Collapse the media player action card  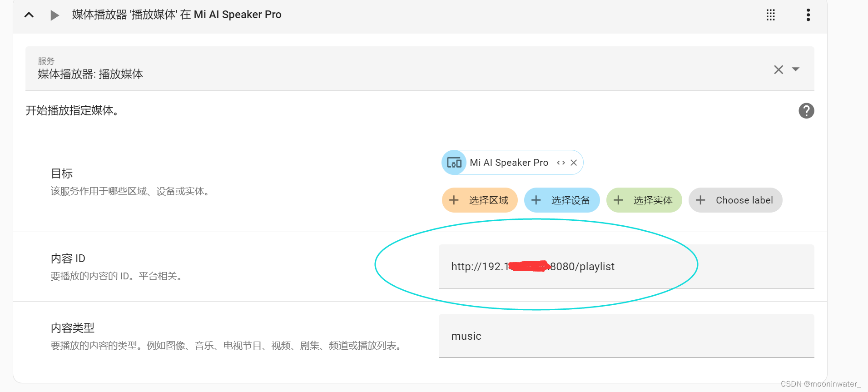(x=29, y=15)
